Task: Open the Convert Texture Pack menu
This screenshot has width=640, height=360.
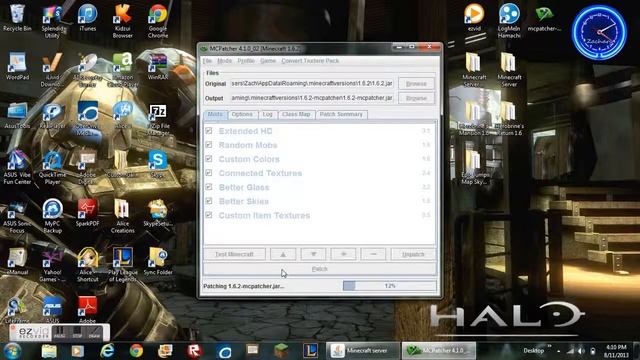Action: pyautogui.click(x=310, y=61)
